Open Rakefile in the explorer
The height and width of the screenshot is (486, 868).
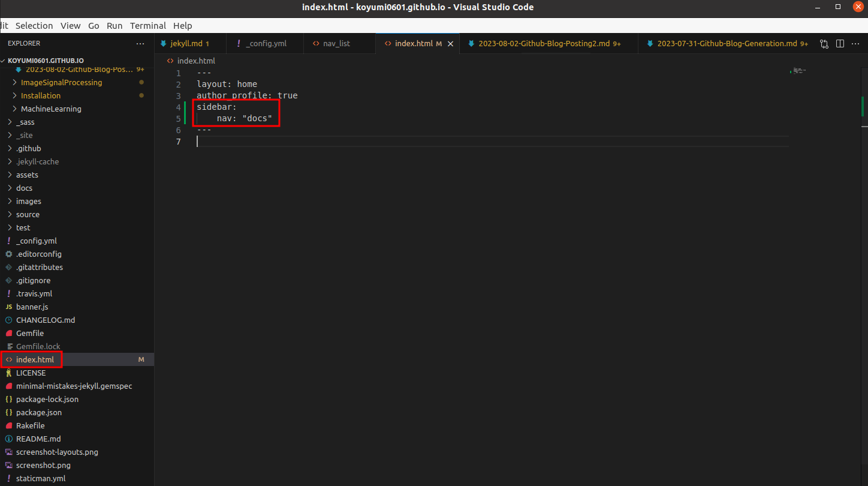pos(77,425)
